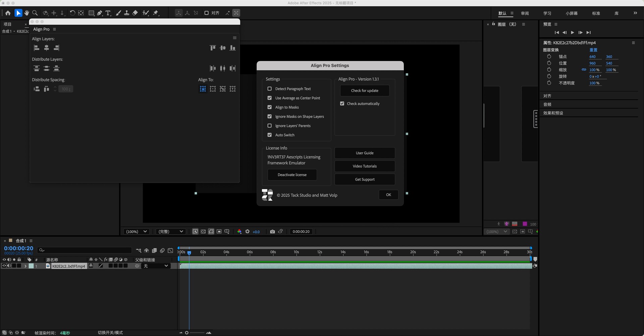The image size is (644, 336).
Task: Switch to the 学习 workspace tab
Action: coord(547,13)
